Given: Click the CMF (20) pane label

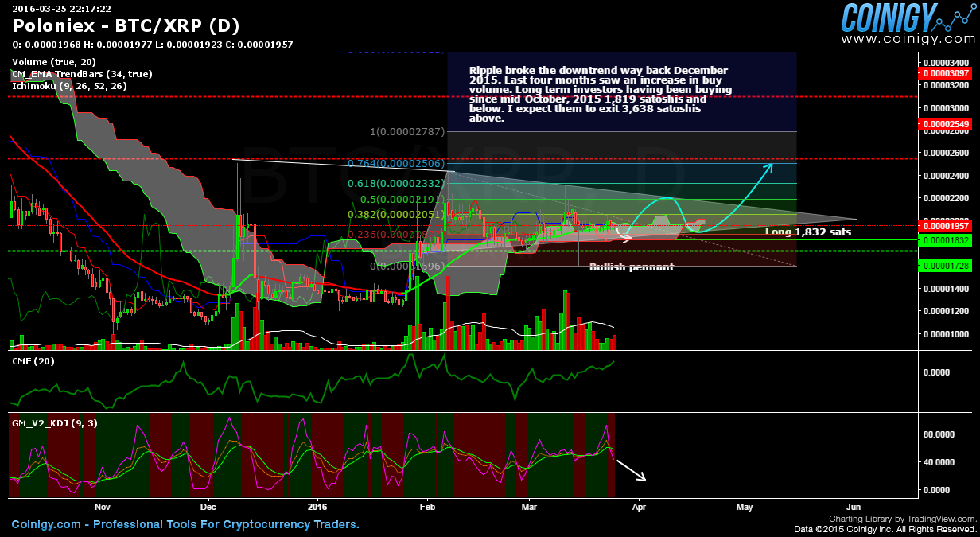Looking at the screenshot, I should (32, 360).
